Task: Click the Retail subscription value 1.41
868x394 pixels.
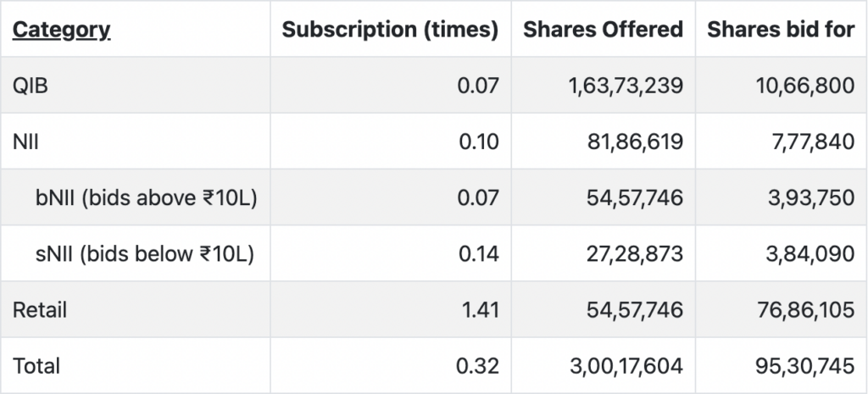Action: (481, 310)
